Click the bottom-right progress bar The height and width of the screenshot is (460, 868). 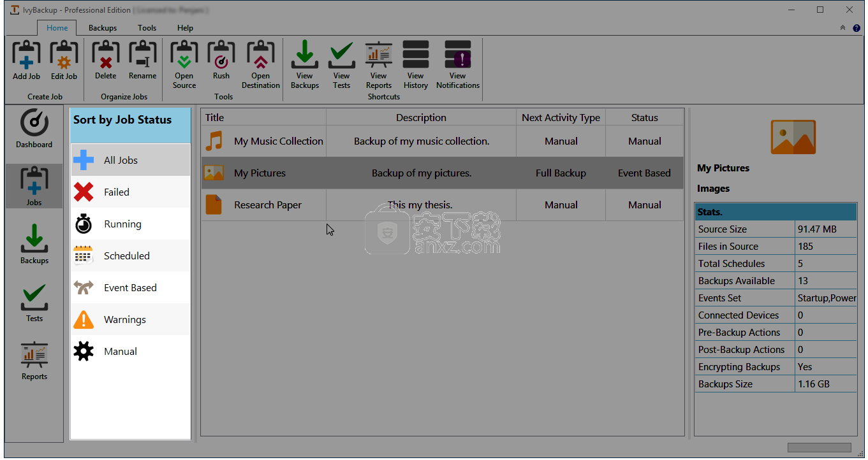click(820, 448)
